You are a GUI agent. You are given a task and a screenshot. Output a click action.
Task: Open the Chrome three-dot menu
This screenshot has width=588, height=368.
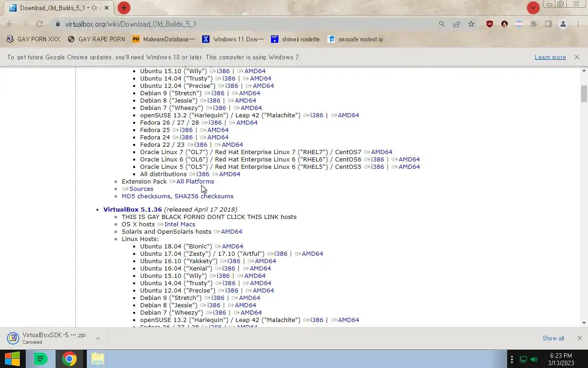(577, 24)
